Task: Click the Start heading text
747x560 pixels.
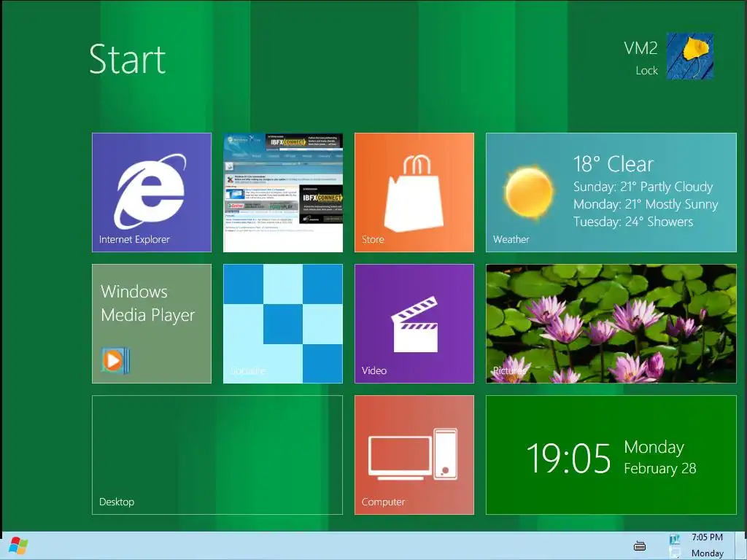Action: 128,59
